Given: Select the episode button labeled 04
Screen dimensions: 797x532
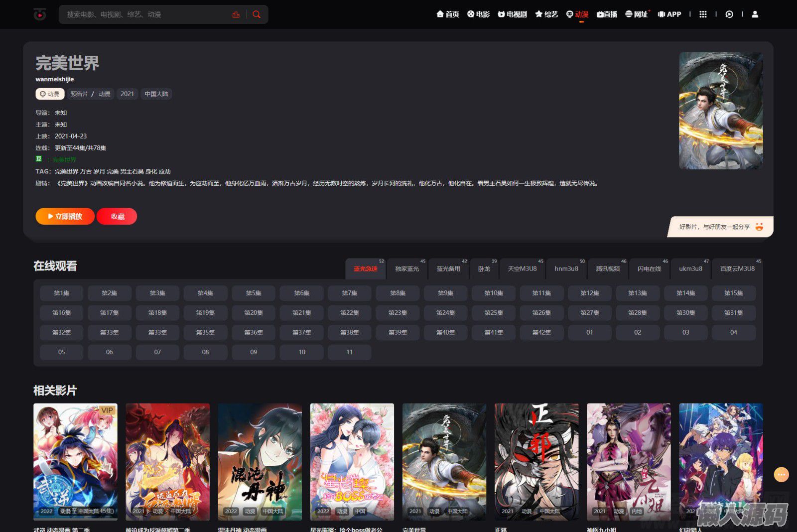Looking at the screenshot, I should tap(734, 332).
